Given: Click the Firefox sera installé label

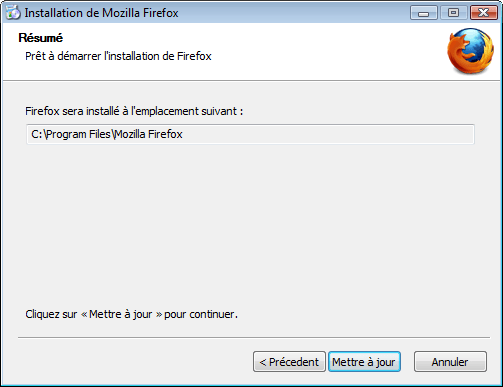Looking at the screenshot, I should 134,111.
